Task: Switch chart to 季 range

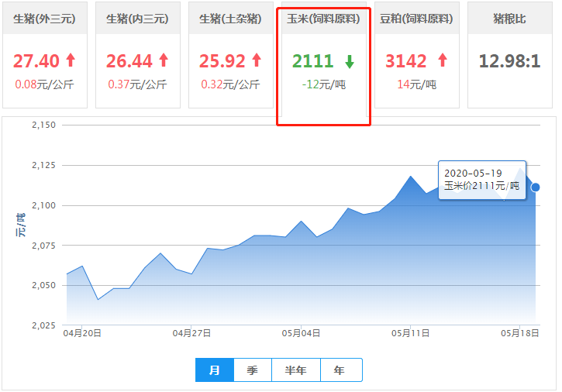Action: (x=252, y=370)
